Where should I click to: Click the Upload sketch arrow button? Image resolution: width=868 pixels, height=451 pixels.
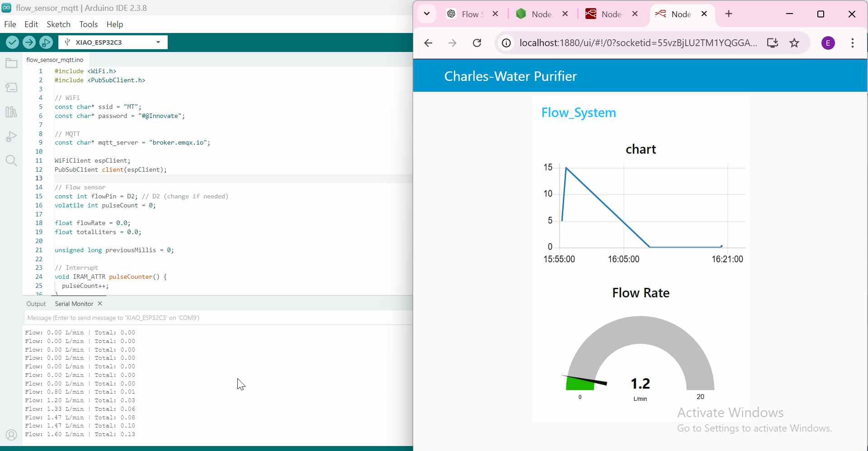[x=29, y=42]
